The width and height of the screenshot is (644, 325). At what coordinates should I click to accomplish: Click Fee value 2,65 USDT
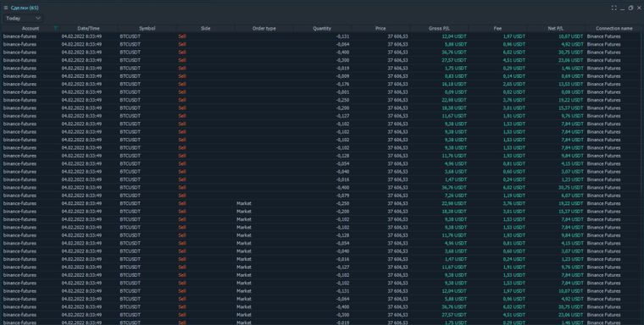point(514,84)
